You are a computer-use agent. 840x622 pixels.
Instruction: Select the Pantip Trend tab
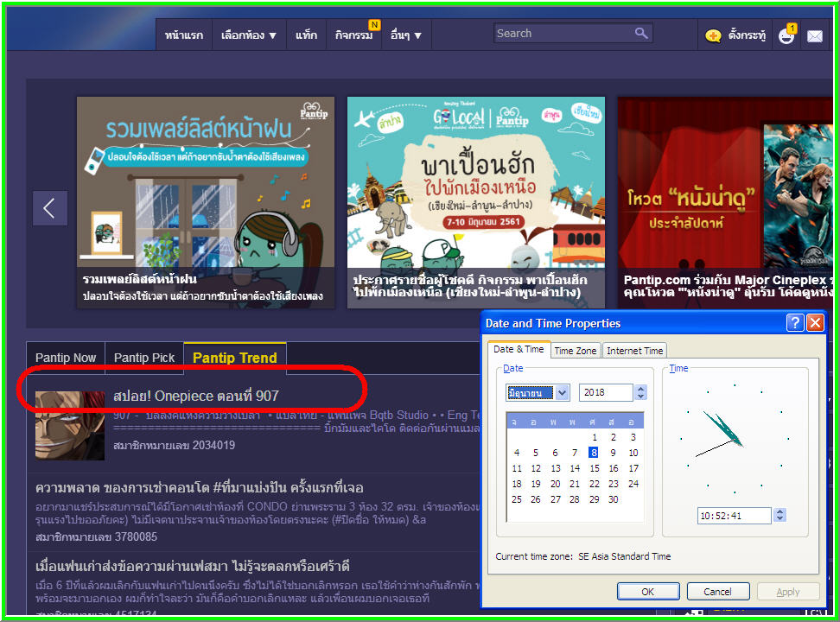point(235,358)
